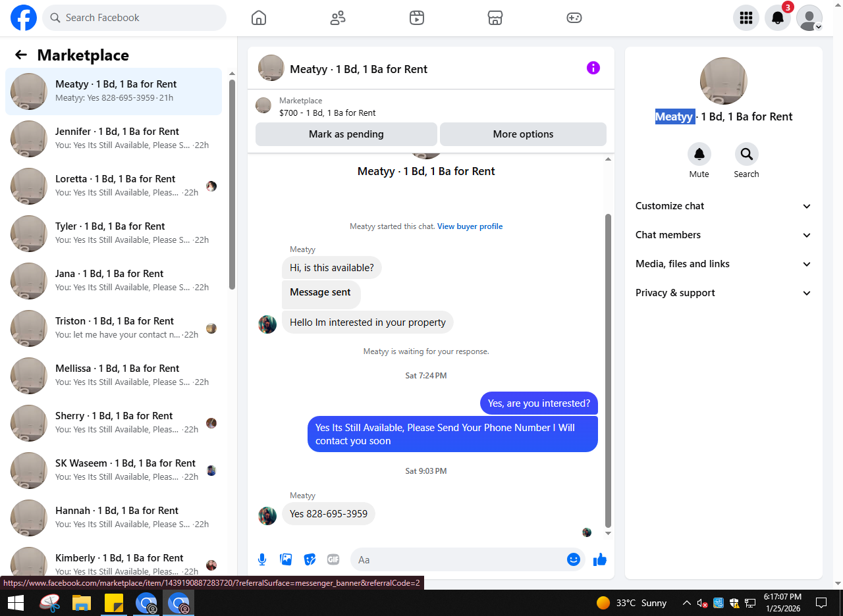Click Mark as pending button
The height and width of the screenshot is (616, 843).
tap(346, 134)
